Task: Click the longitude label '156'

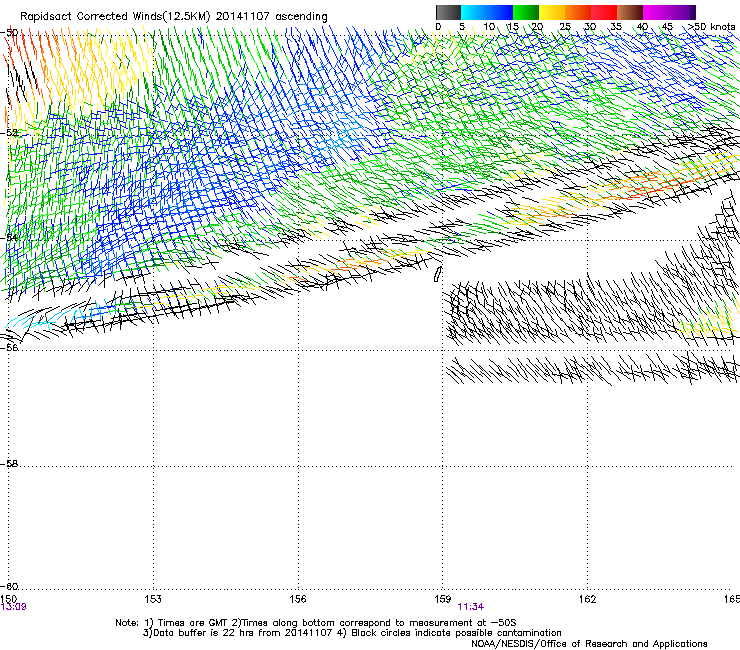Action: [298, 599]
